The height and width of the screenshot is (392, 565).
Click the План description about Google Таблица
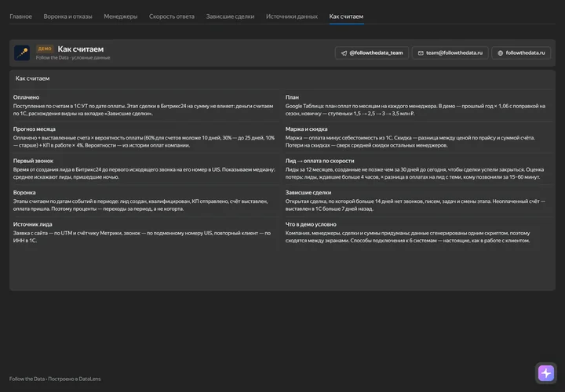point(415,110)
